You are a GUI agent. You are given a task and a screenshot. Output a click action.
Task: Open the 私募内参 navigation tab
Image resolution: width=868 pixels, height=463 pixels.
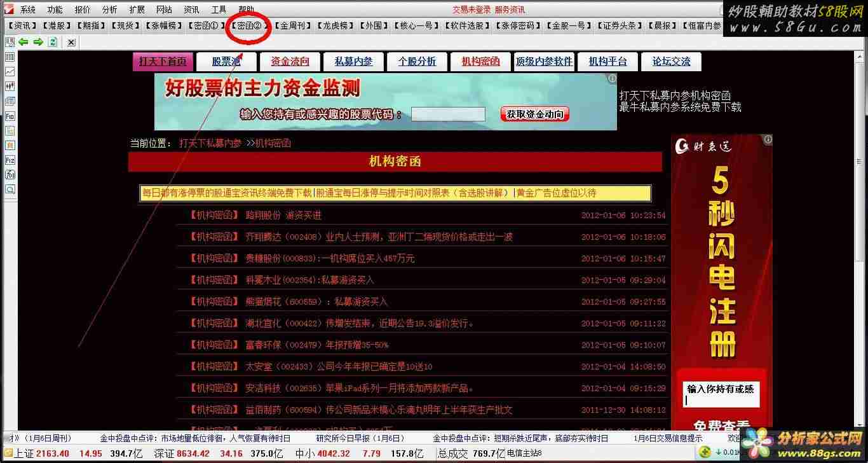point(354,62)
